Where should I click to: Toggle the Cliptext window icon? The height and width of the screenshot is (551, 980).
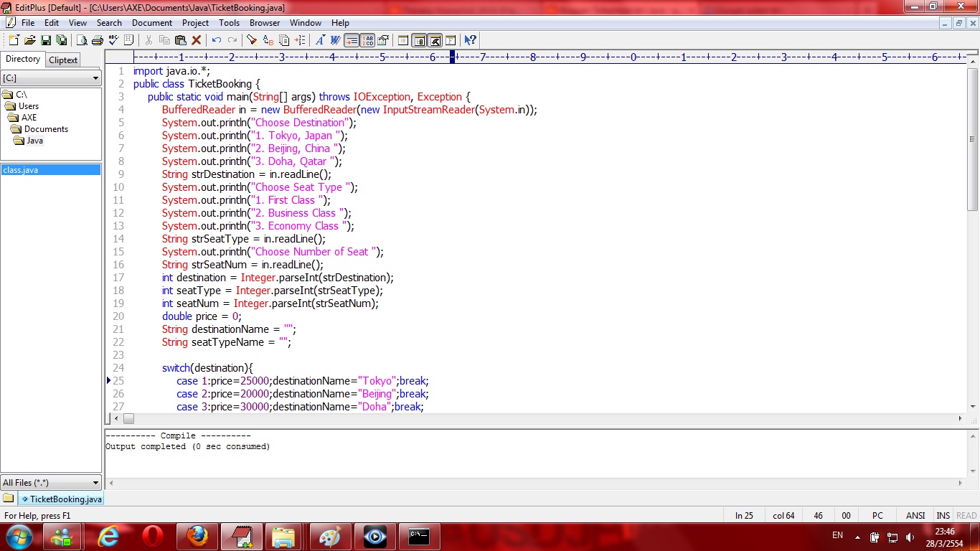click(404, 40)
